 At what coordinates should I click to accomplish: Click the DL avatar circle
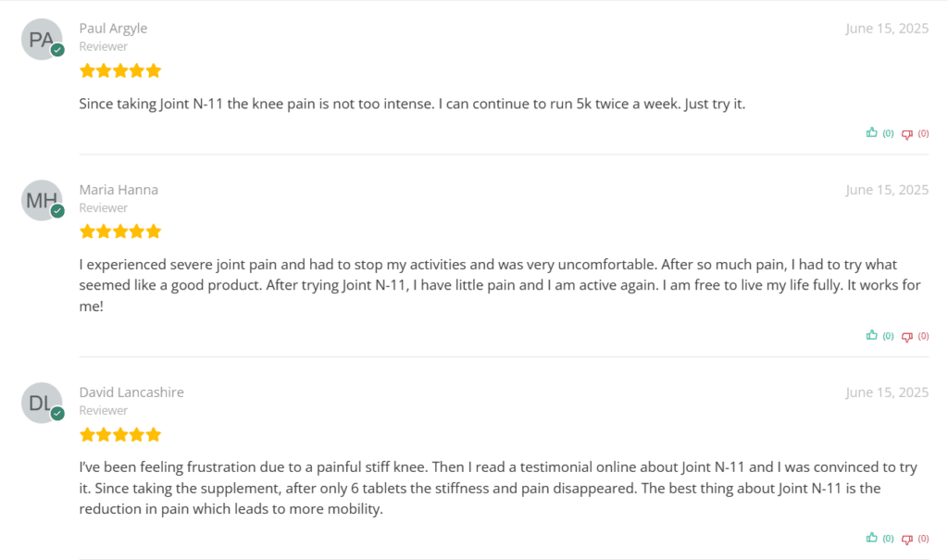coord(42,403)
